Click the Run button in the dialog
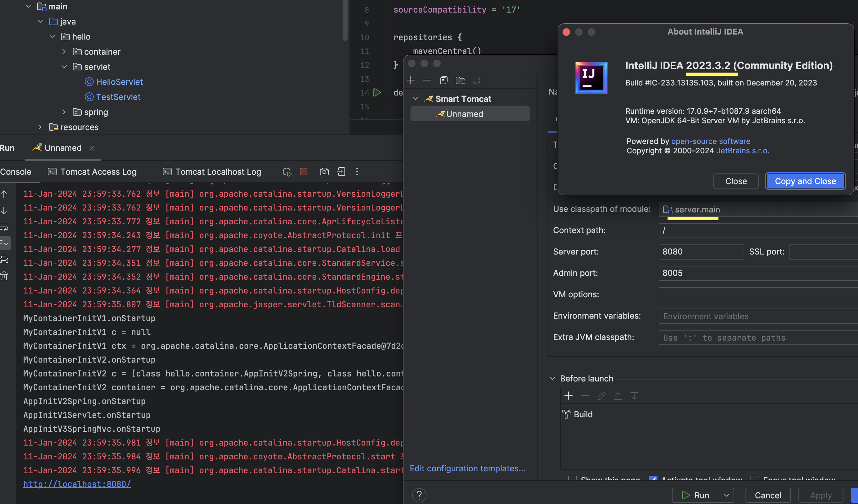The height and width of the screenshot is (504, 858). [696, 495]
